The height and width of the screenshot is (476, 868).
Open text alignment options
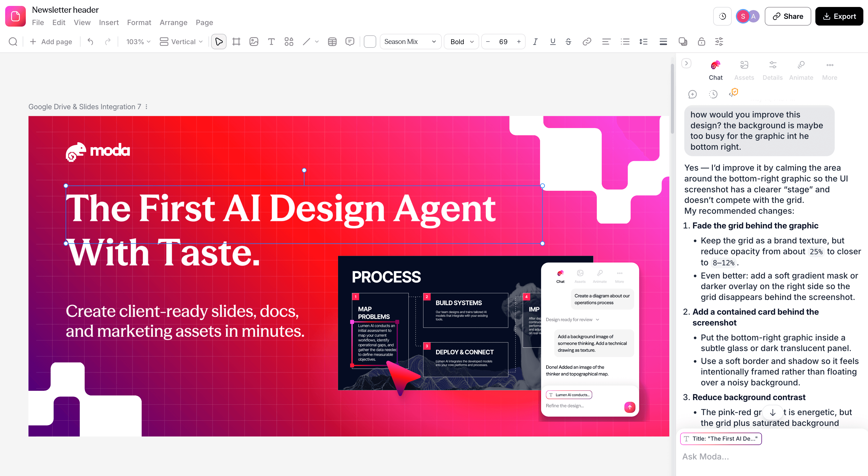coord(606,42)
